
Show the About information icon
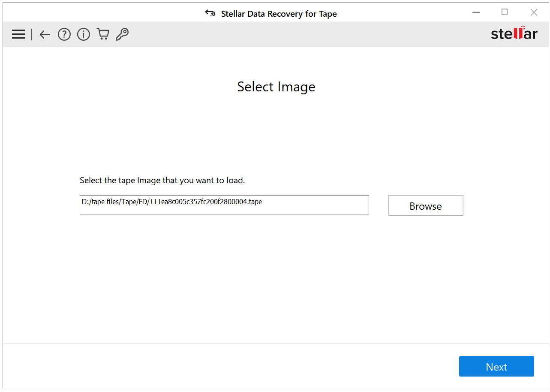coord(84,34)
